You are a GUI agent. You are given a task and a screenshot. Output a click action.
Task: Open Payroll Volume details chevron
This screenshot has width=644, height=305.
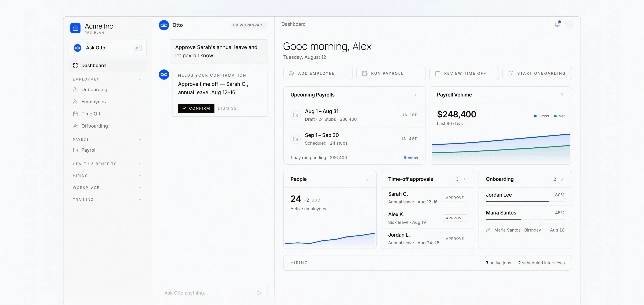[562, 95]
